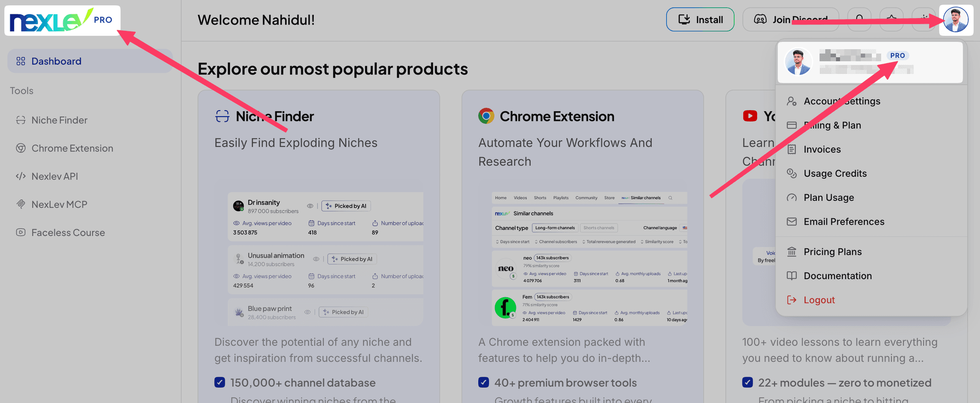Click the Join Discord button
This screenshot has width=980, height=403.
(791, 20)
